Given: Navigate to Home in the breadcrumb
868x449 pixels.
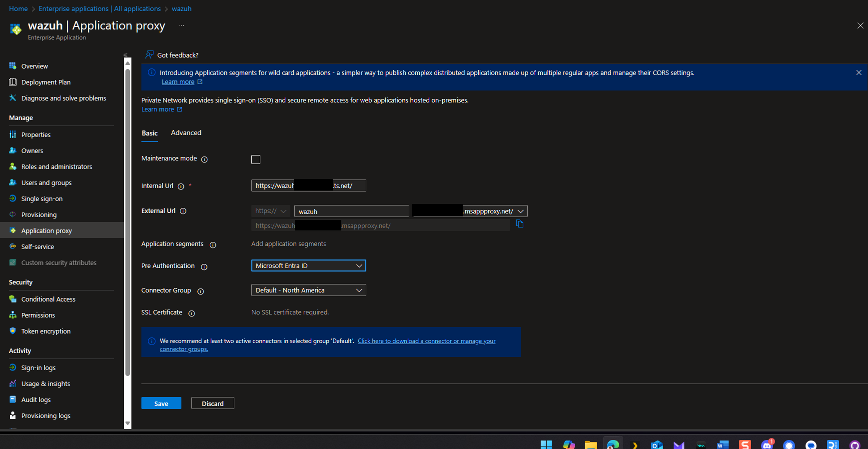Looking at the screenshot, I should tap(18, 8).
